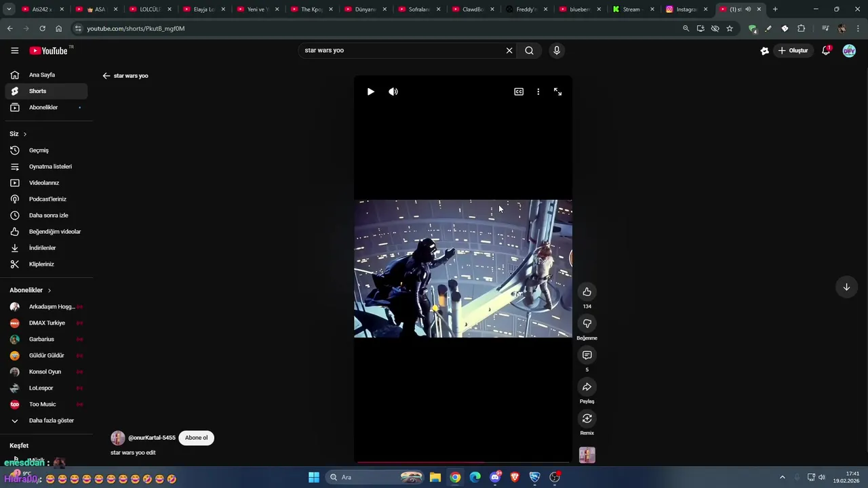Open the Güldür Güldür channel
The width and height of the screenshot is (868, 488).
pos(46,355)
